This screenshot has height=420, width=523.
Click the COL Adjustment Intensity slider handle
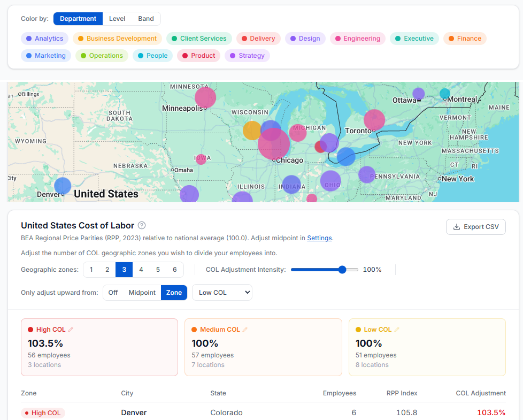pos(342,270)
